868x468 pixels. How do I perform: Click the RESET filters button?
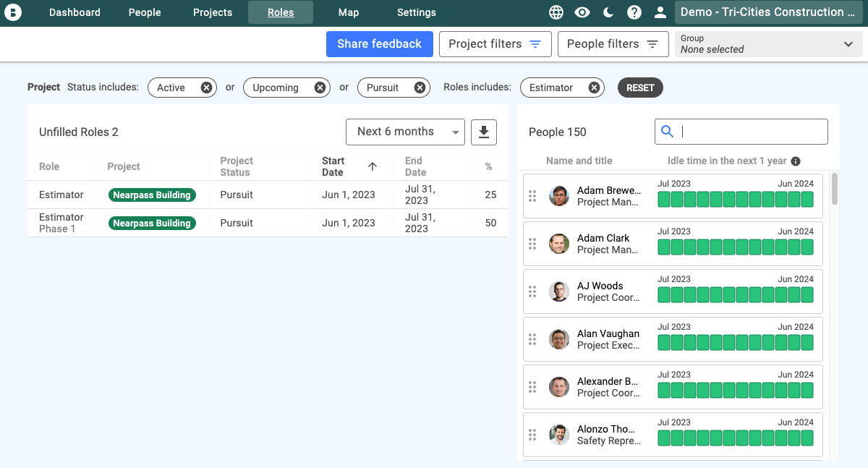click(640, 88)
